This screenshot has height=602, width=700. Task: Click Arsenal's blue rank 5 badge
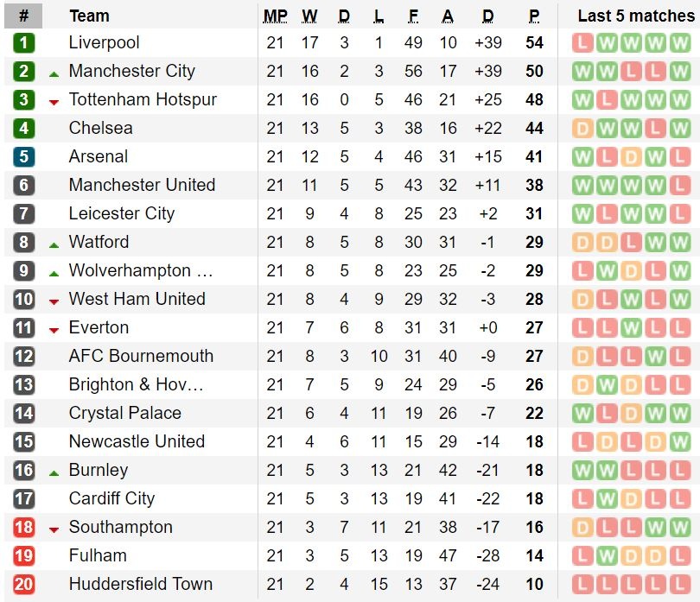click(23, 157)
